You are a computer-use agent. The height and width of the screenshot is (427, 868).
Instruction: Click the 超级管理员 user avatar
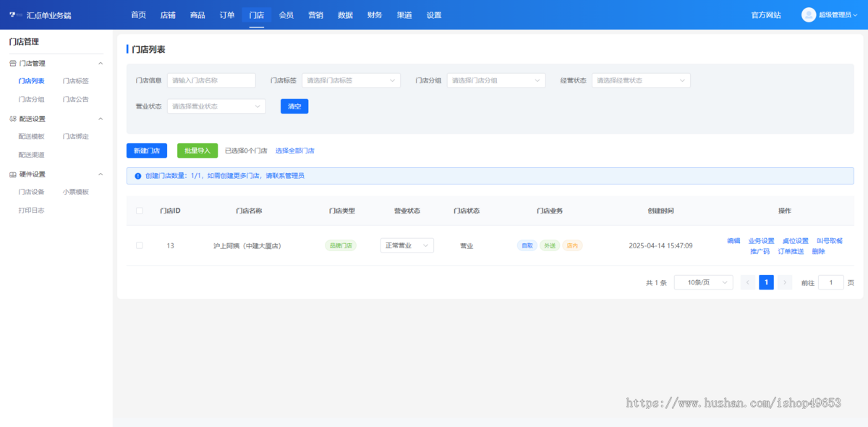coord(809,14)
